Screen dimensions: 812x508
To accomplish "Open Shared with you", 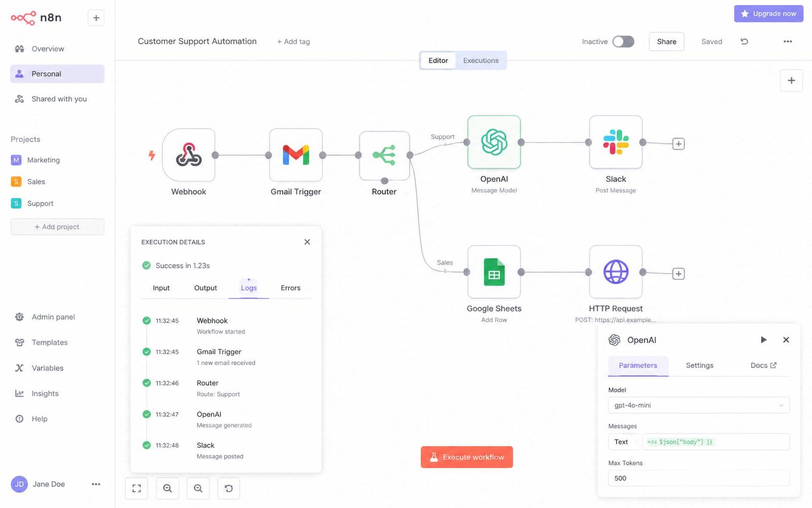I will 57,99.
